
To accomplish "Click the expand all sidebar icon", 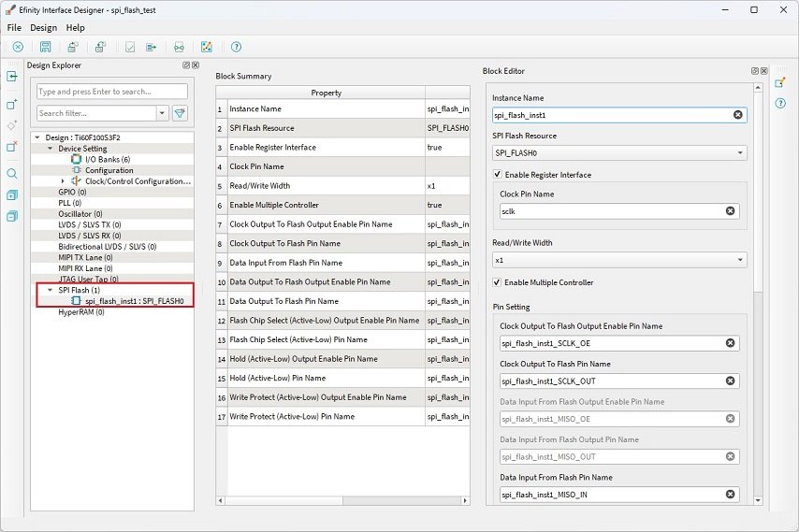I will tap(12, 195).
